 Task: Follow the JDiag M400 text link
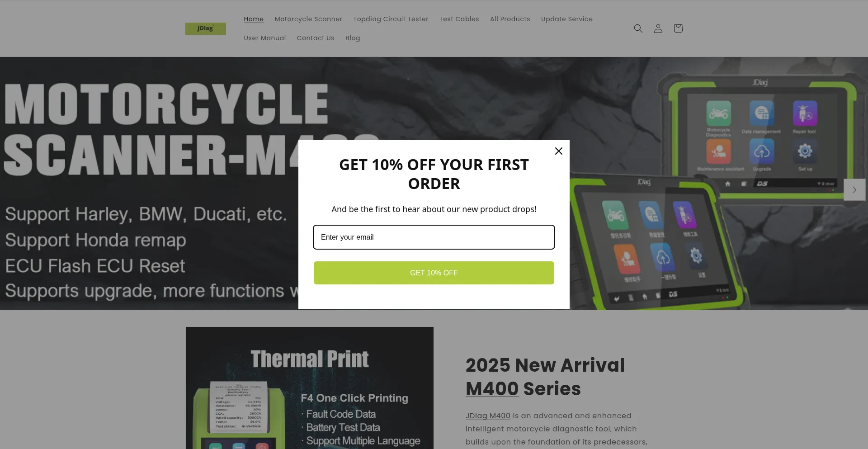488,416
